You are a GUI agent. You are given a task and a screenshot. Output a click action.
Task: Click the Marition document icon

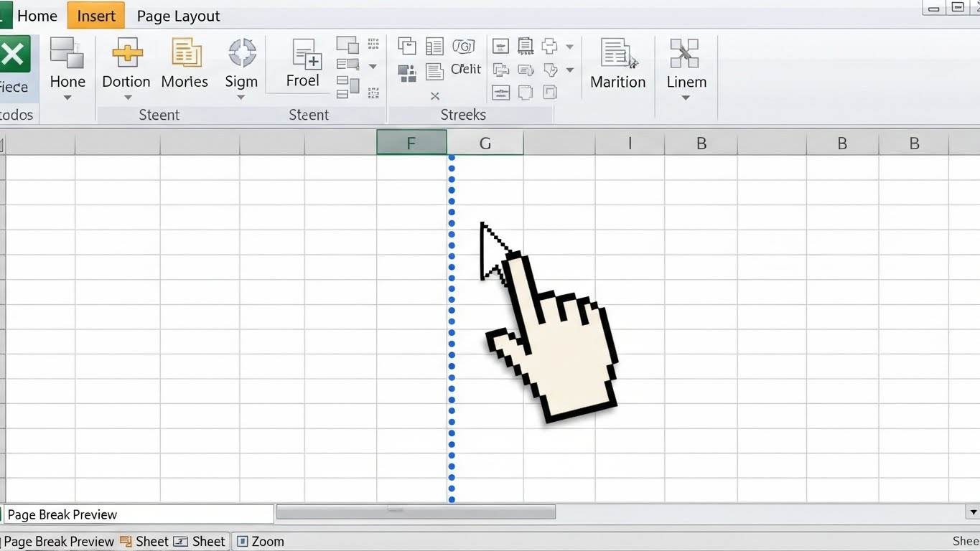(617, 54)
